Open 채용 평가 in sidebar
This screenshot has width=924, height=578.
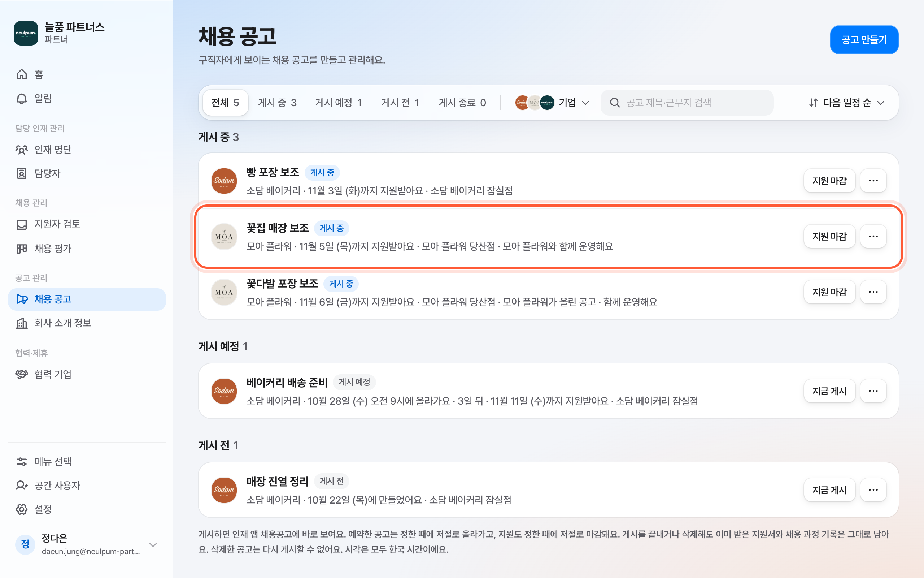[87, 249]
